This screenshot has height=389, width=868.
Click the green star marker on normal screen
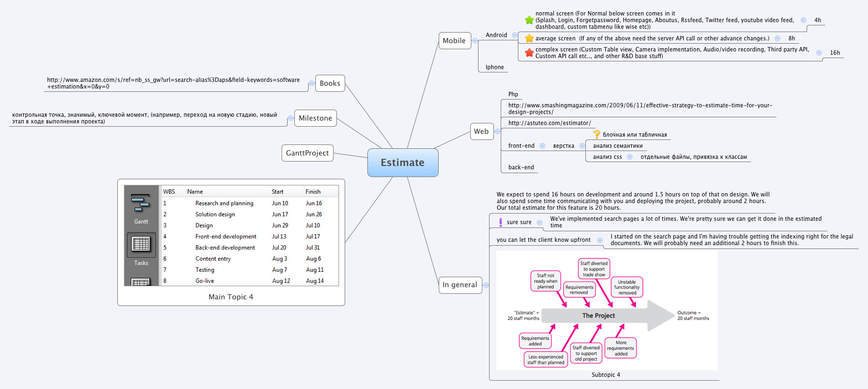coord(529,20)
